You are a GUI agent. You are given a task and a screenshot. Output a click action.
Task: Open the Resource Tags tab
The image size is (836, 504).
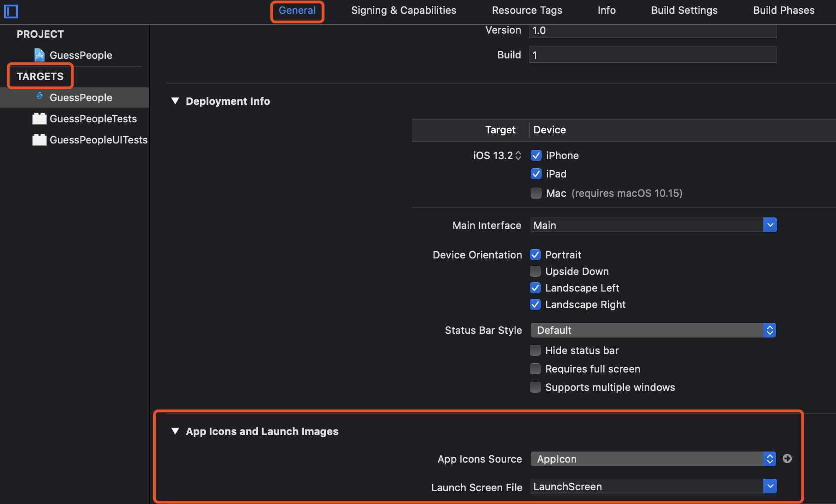pyautogui.click(x=527, y=11)
